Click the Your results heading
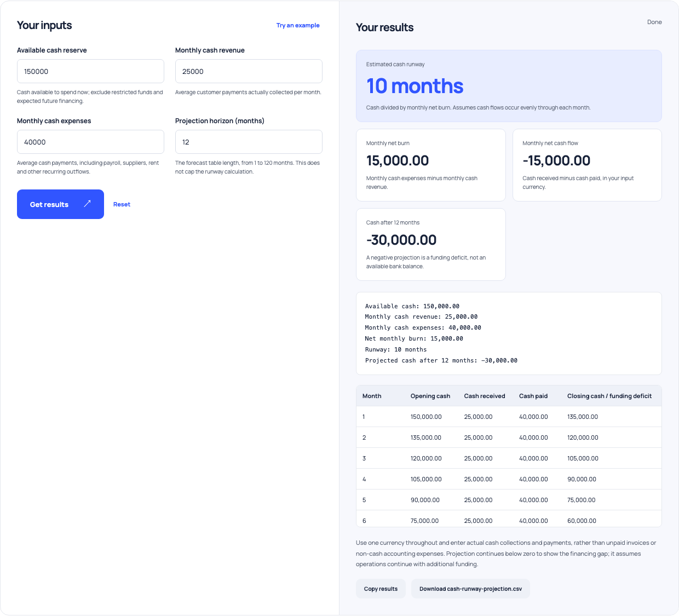The image size is (679, 616). point(384,27)
